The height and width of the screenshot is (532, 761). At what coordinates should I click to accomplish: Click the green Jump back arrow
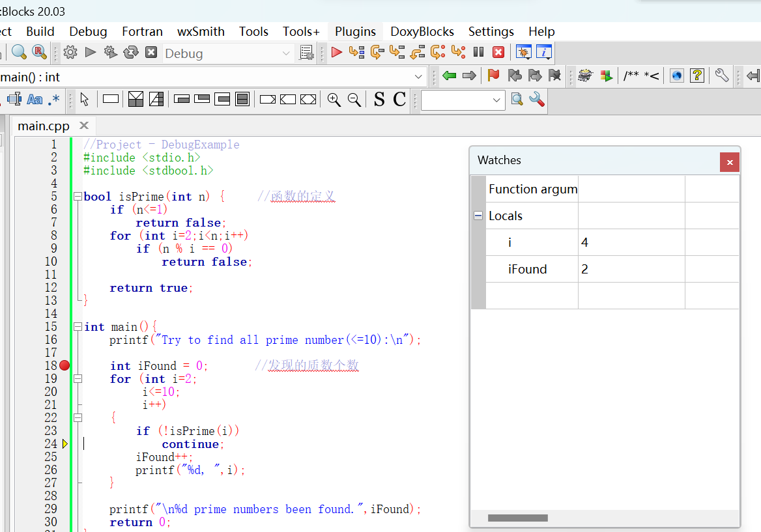(x=450, y=75)
